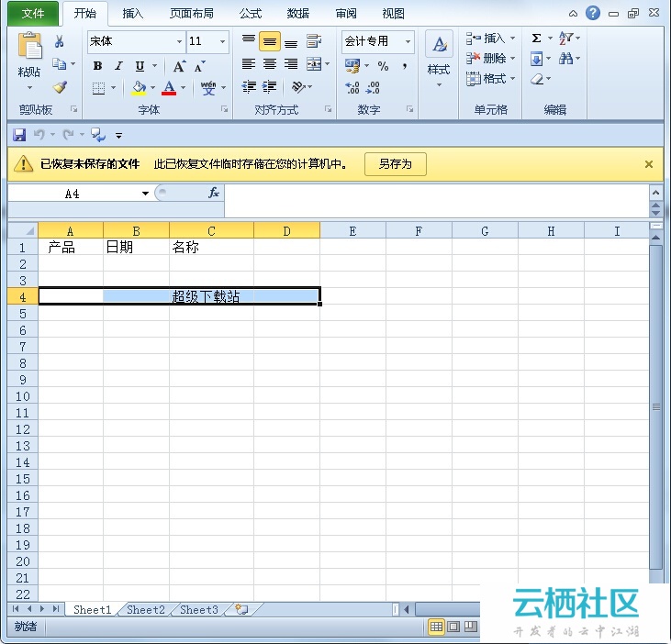The height and width of the screenshot is (644, 671).
Task: Switch to 审阅 tab
Action: coord(346,14)
